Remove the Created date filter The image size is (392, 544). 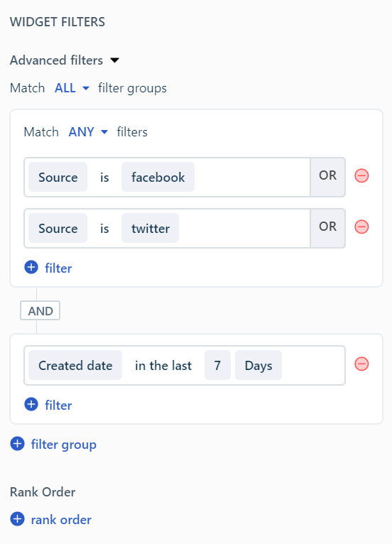click(361, 364)
